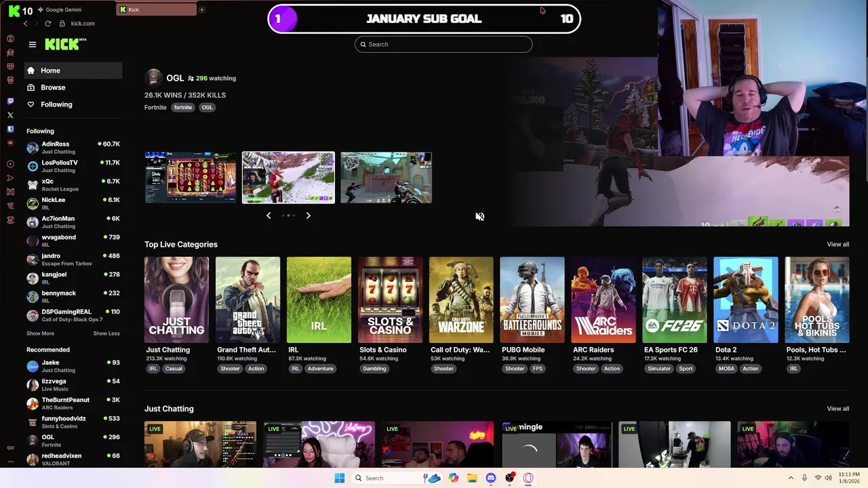Open Browse in Kick sidebar
Image resolution: width=868 pixels, height=488 pixels.
pyautogui.click(x=73, y=87)
